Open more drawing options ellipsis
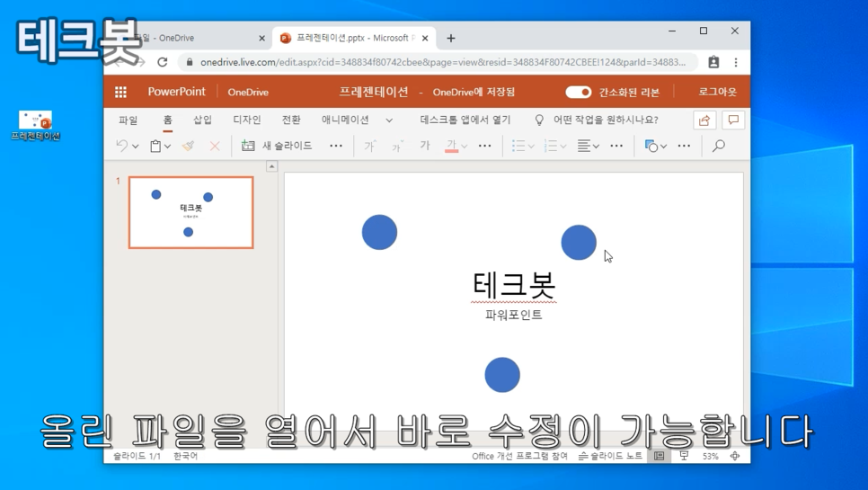Screen dimensions: 868x490 point(684,146)
